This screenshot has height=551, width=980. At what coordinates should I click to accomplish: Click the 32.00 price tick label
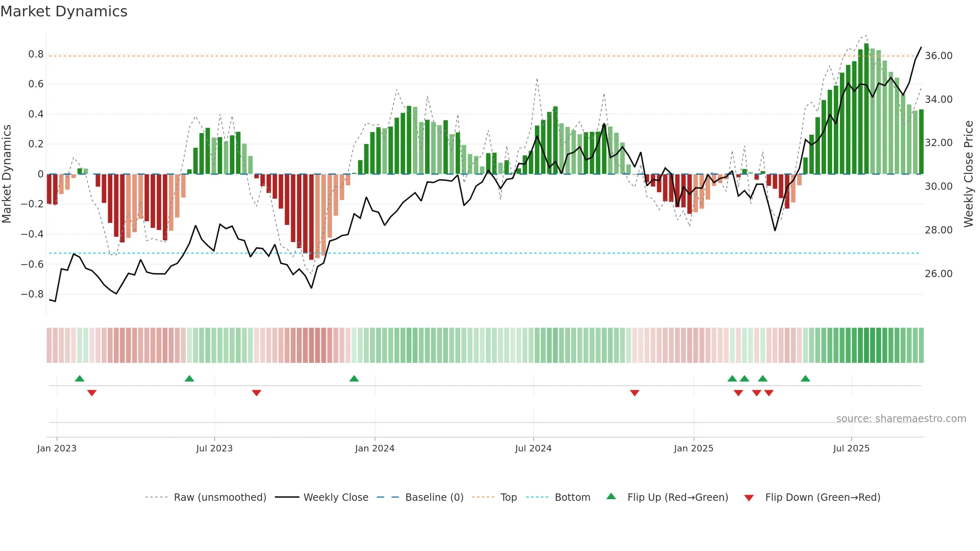point(939,143)
